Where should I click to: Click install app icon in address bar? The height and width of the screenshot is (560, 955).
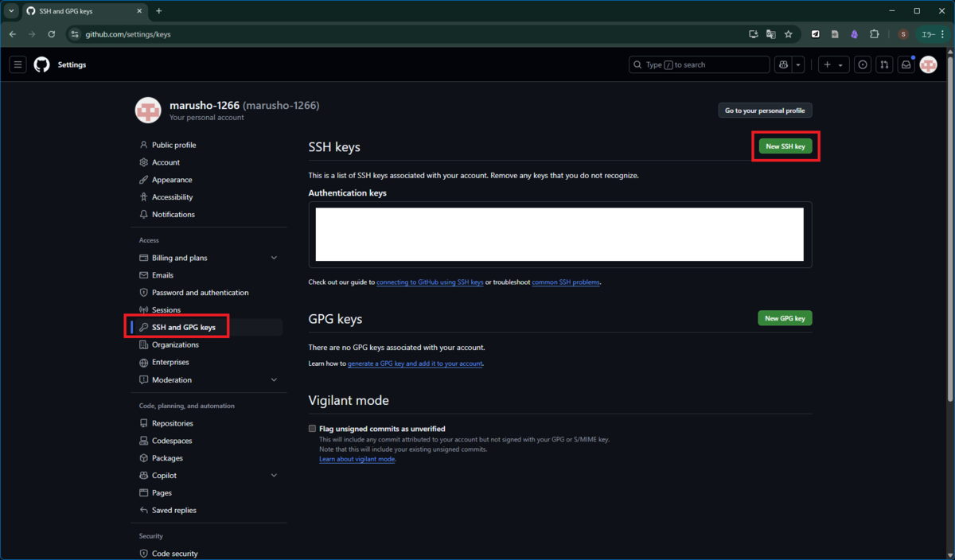(753, 34)
